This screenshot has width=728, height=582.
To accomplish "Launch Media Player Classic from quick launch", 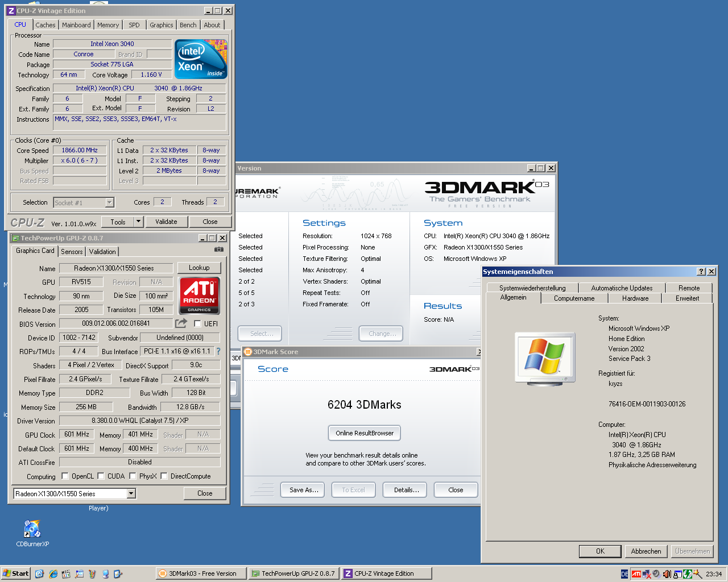I will 66,574.
